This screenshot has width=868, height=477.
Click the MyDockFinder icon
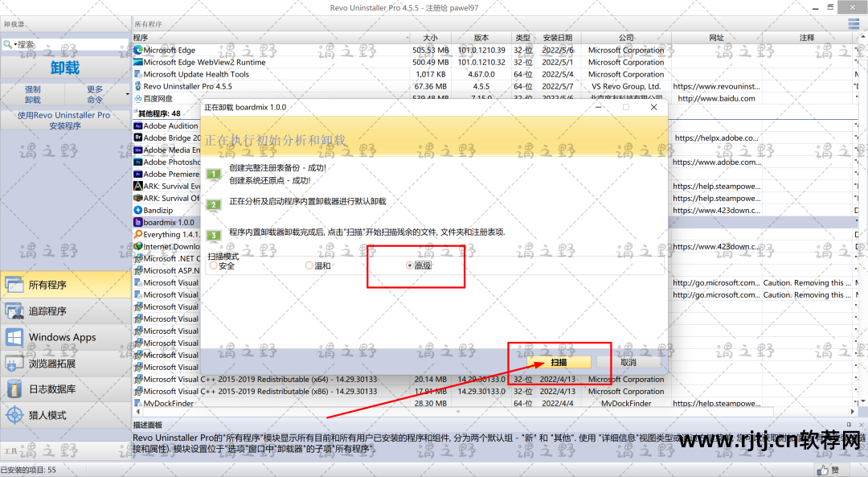(x=138, y=403)
